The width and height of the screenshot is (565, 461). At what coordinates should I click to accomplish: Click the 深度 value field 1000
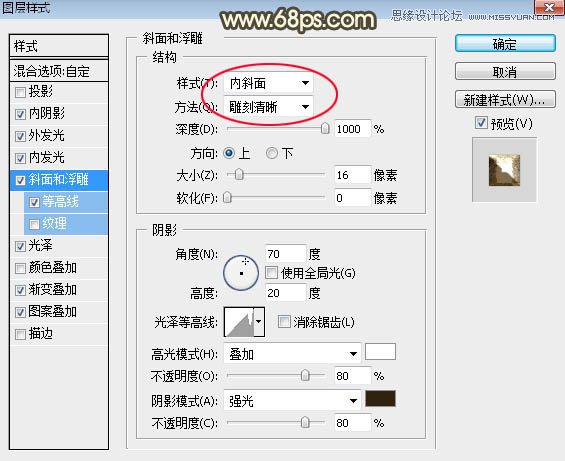[x=352, y=129]
